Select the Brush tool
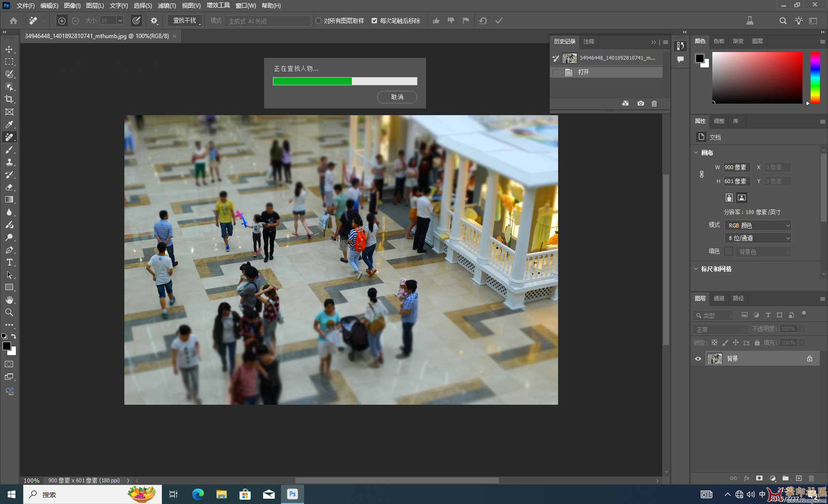The width and height of the screenshot is (828, 504). pyautogui.click(x=9, y=149)
